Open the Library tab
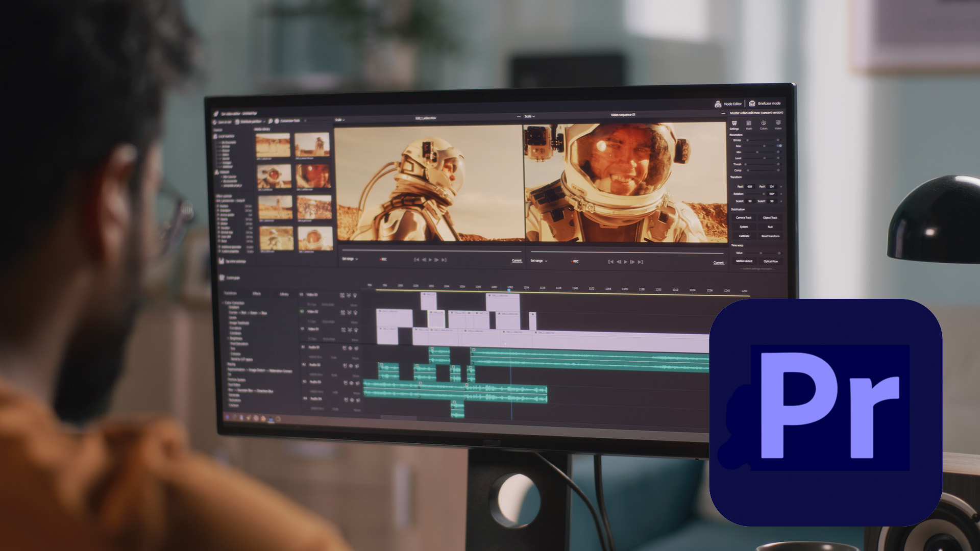980x551 pixels. pyautogui.click(x=284, y=294)
